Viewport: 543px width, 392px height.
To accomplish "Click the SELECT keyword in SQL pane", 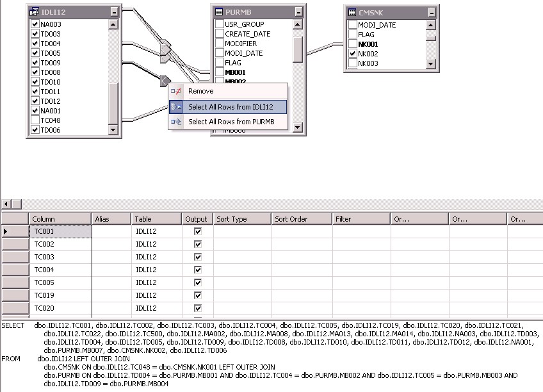I will [13, 325].
